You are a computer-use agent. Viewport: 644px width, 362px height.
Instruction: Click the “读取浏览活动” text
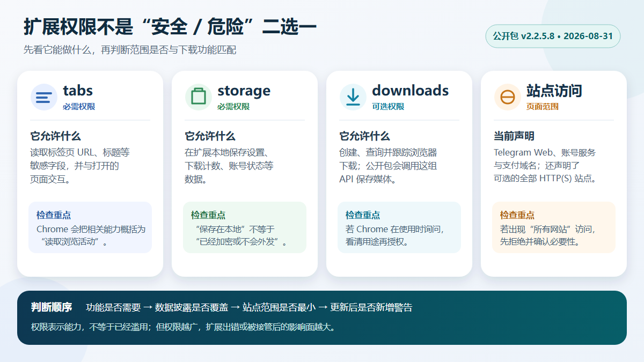pyautogui.click(x=74, y=242)
